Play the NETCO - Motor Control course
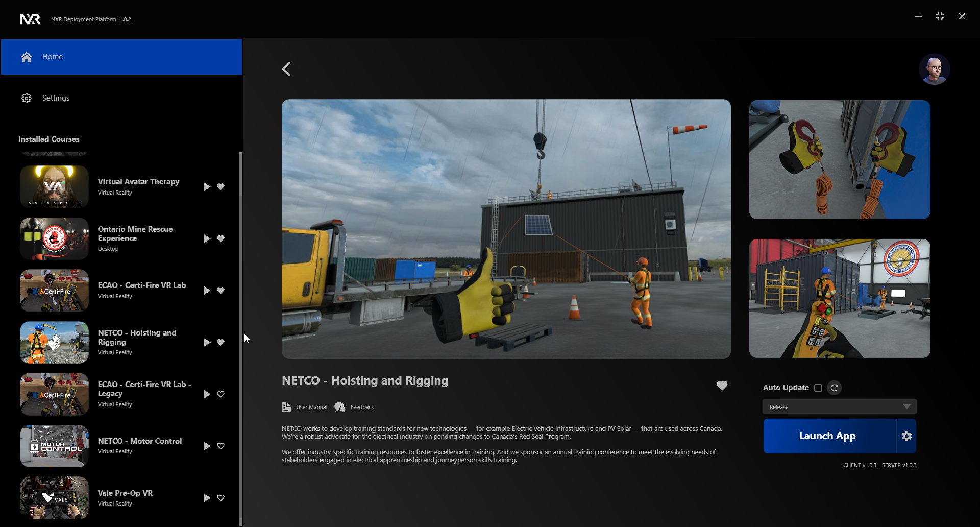This screenshot has height=527, width=980. click(x=207, y=446)
